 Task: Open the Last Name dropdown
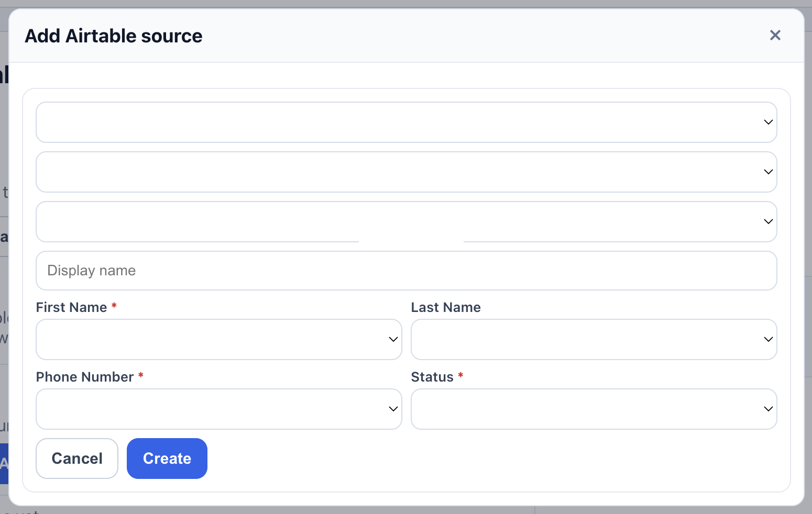pyautogui.click(x=594, y=339)
